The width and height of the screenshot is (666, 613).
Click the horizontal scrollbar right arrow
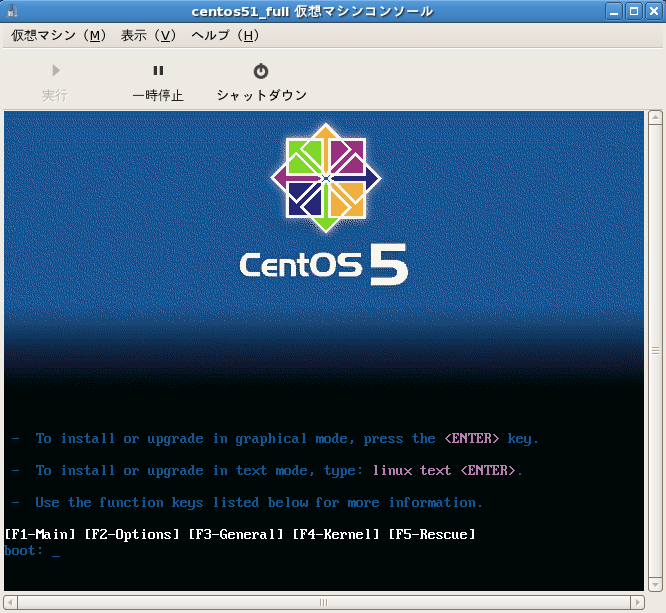[x=637, y=602]
